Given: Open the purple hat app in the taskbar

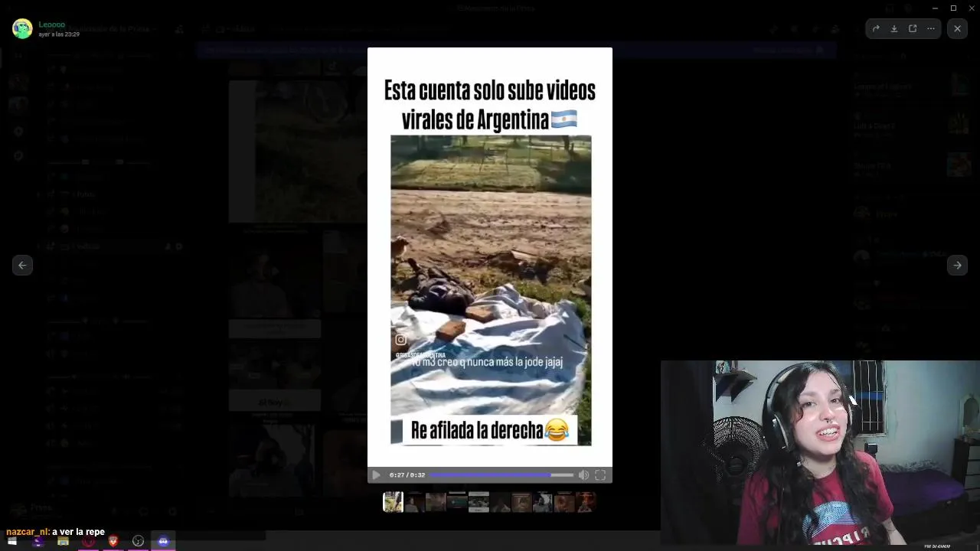Looking at the screenshot, I should [x=38, y=541].
